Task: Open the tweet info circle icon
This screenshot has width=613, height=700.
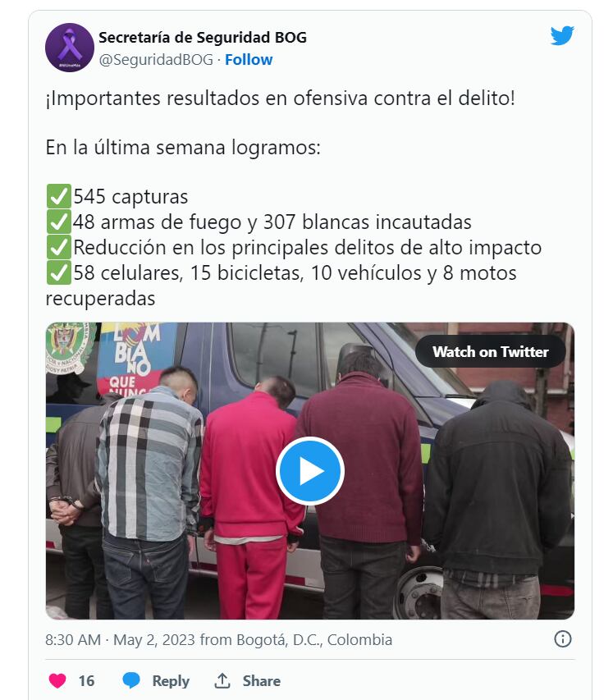Action: [563, 638]
